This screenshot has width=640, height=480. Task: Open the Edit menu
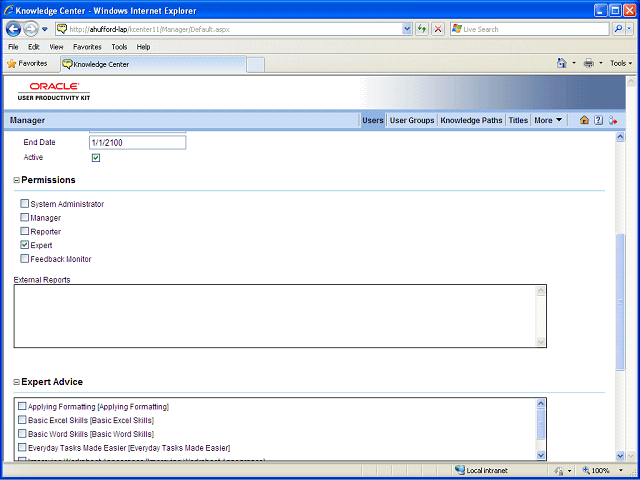point(34,47)
